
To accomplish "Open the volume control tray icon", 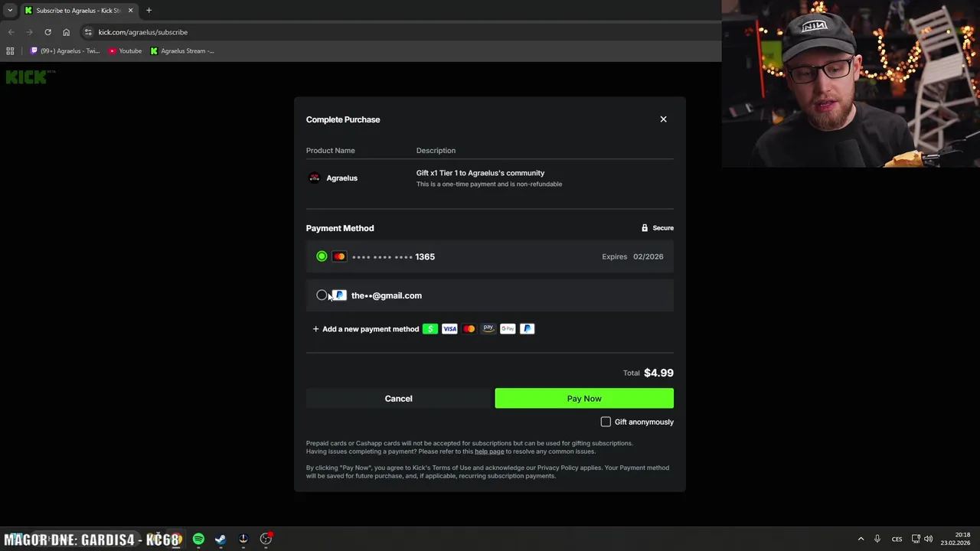I will point(929,540).
